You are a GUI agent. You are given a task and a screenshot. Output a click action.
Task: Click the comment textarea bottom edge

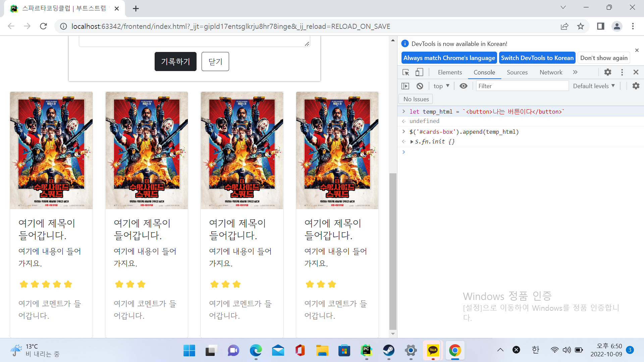[x=194, y=46]
